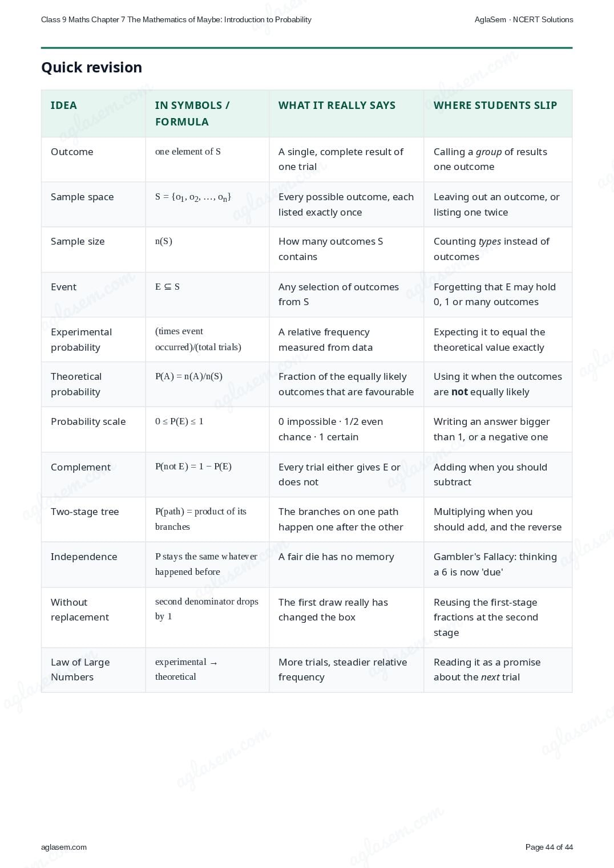Click the aglasem.com footer link
The image size is (614, 868).
pos(64,847)
